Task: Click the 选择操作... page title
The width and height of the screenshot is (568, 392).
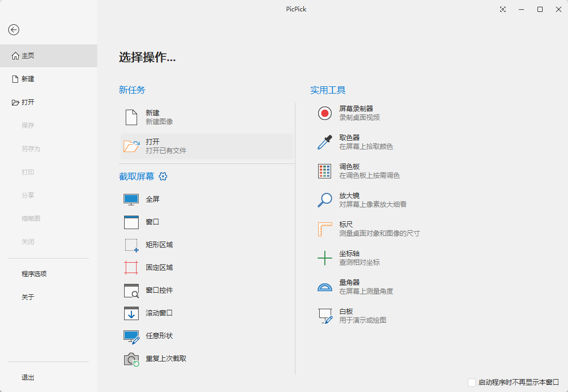Action: point(147,57)
